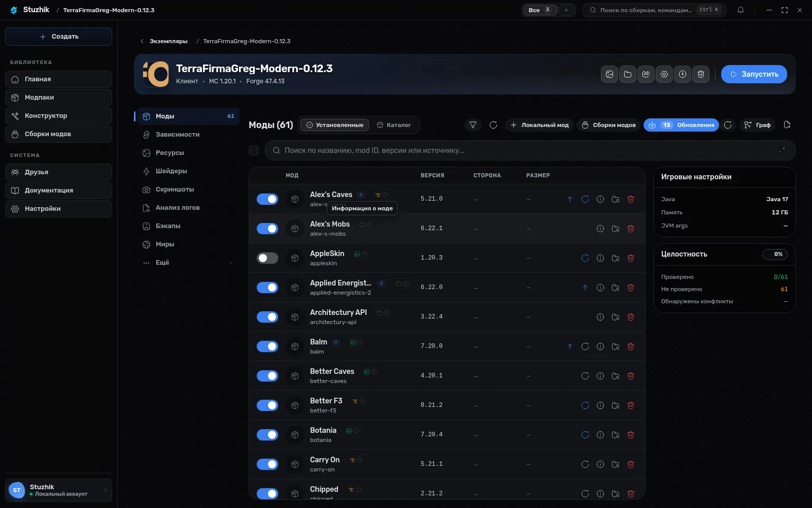Open the instance folder icon in header
The height and width of the screenshot is (508, 812).
tap(628, 74)
